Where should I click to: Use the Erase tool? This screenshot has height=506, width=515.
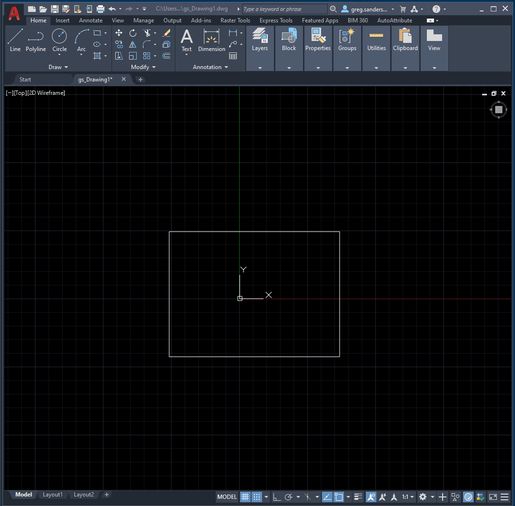click(x=166, y=33)
